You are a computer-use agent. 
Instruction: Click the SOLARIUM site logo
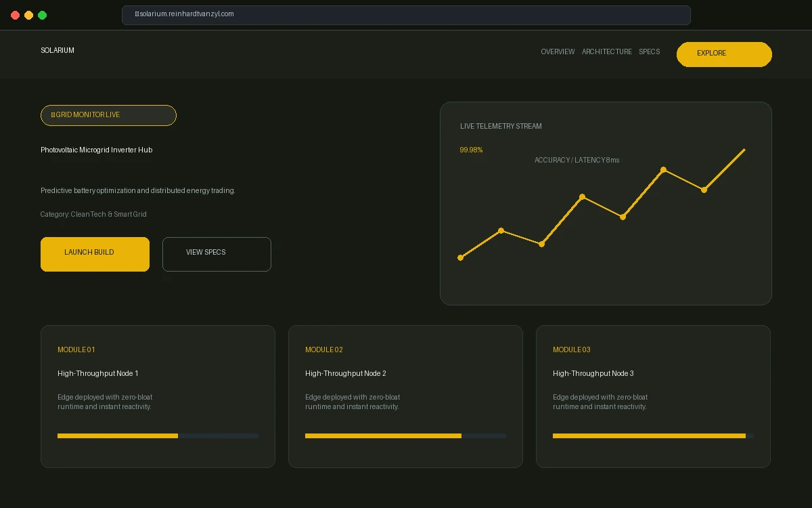(x=58, y=51)
